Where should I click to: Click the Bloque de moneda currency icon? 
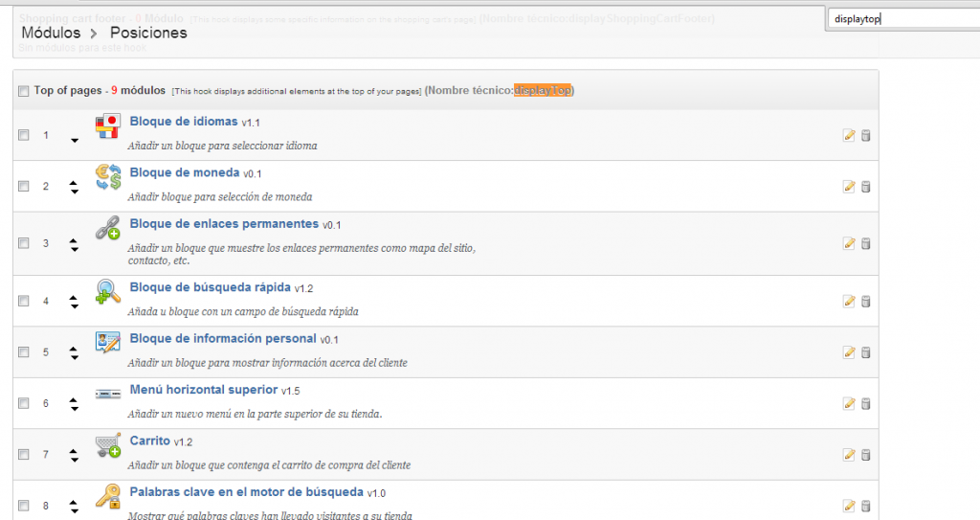(x=107, y=177)
